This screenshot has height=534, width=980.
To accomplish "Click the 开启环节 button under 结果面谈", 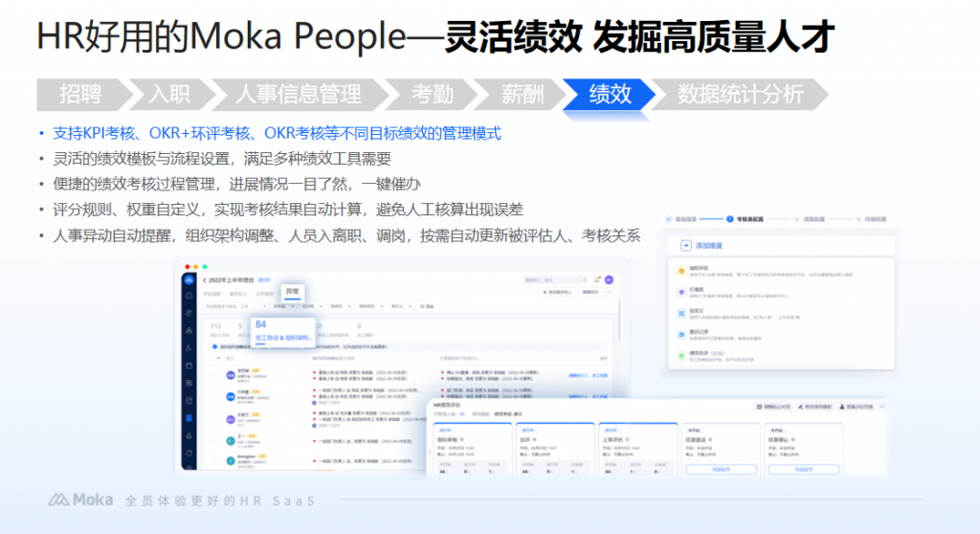I will click(x=719, y=469).
